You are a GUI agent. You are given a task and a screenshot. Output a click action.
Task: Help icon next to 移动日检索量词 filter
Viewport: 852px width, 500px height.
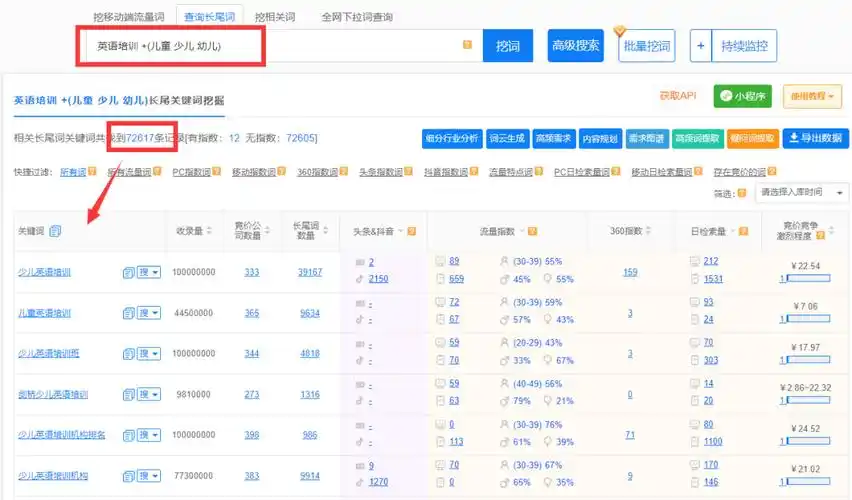698,171
